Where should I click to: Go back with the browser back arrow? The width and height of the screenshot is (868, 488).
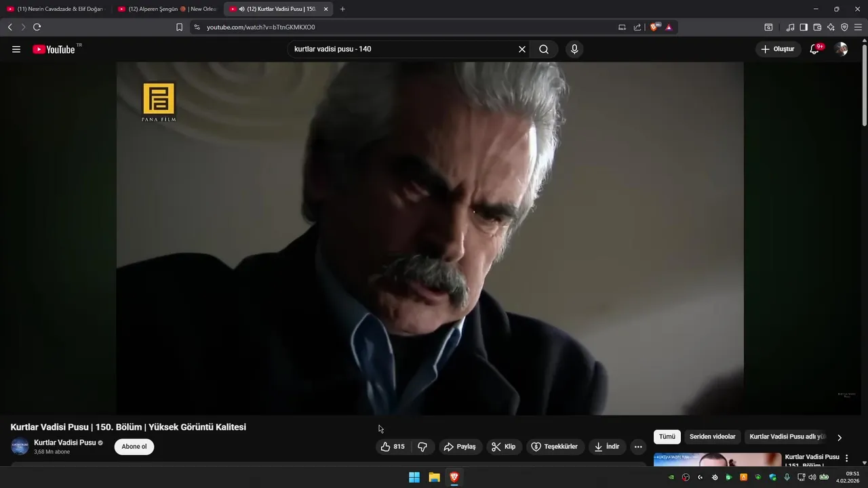(10, 27)
